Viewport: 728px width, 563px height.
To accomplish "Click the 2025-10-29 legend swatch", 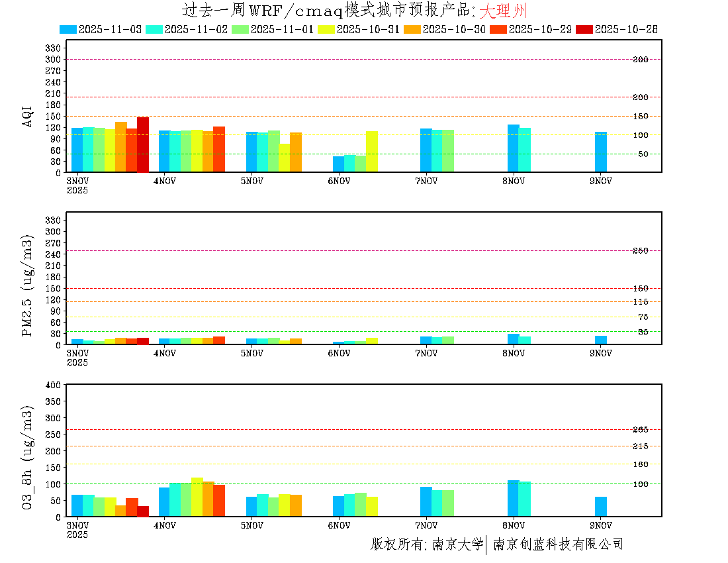I will [499, 29].
